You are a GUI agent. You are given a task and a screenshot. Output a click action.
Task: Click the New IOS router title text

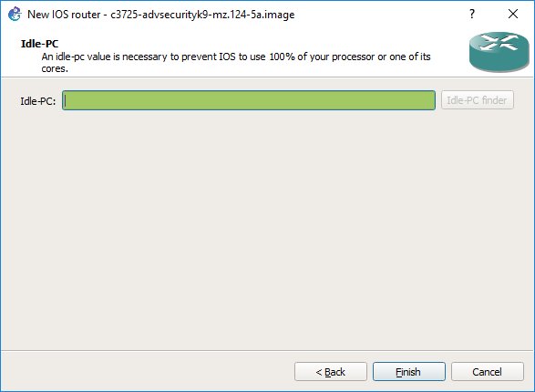[64, 15]
